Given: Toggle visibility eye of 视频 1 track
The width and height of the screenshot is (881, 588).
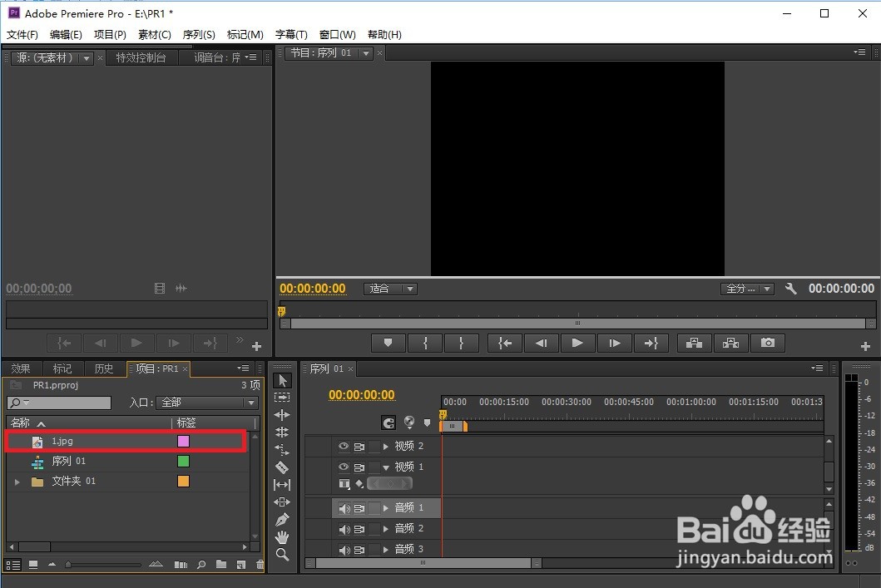Looking at the screenshot, I should 344,467.
